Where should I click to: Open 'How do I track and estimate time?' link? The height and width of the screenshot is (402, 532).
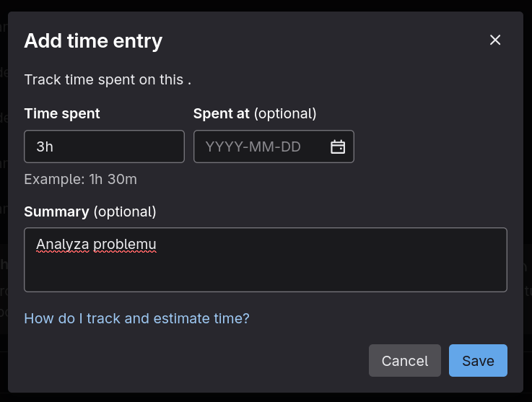[136, 318]
